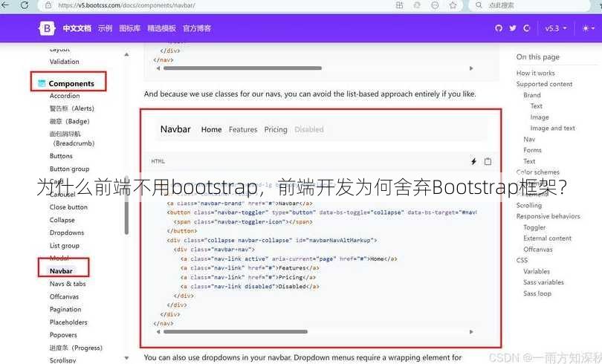Open the Open Collective icon link
This screenshot has width=602, height=364.
pyautogui.click(x=526, y=28)
